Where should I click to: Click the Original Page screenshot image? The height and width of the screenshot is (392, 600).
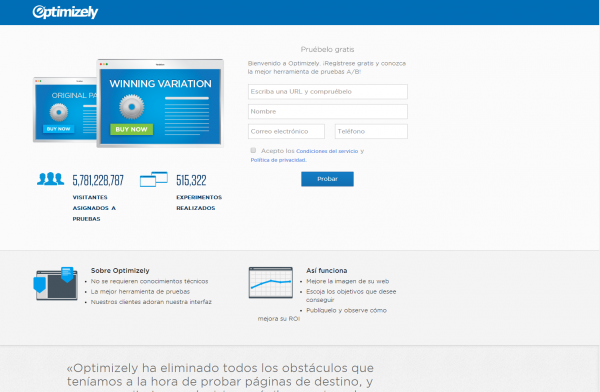[65, 109]
